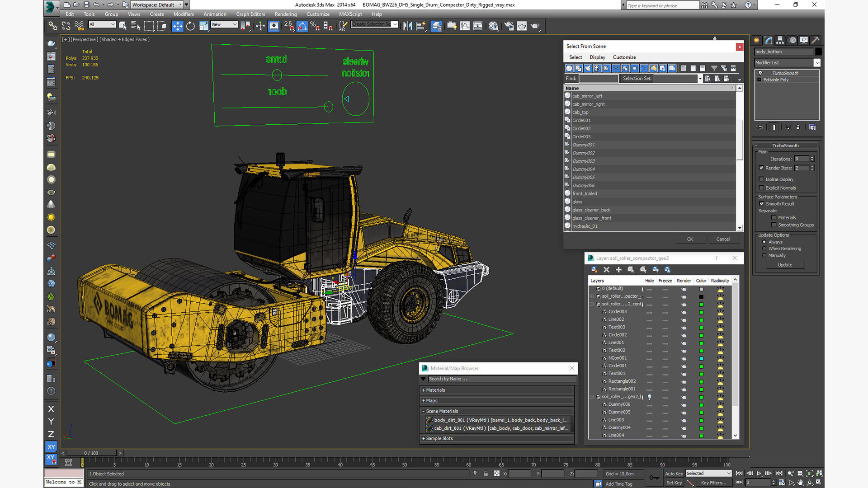Click OK in Select From Scene dialog

tap(690, 239)
